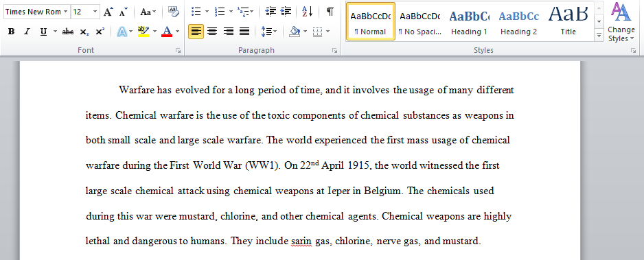Open the Bullets dropdown arrow

point(207,12)
